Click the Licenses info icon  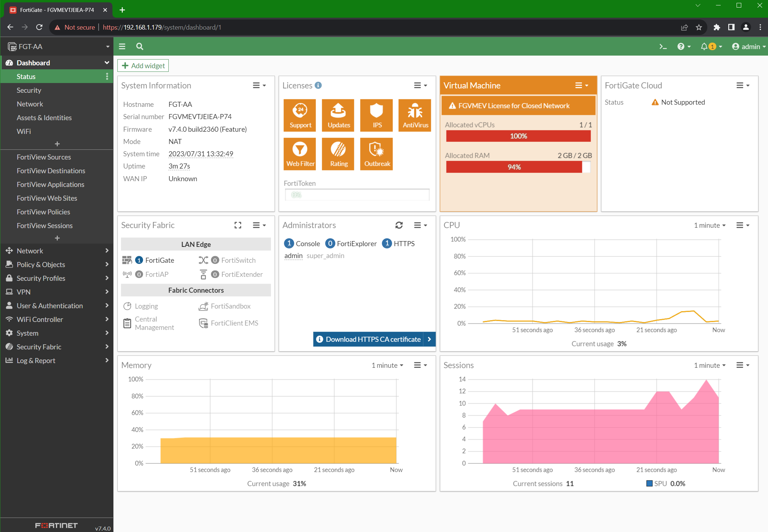318,85
